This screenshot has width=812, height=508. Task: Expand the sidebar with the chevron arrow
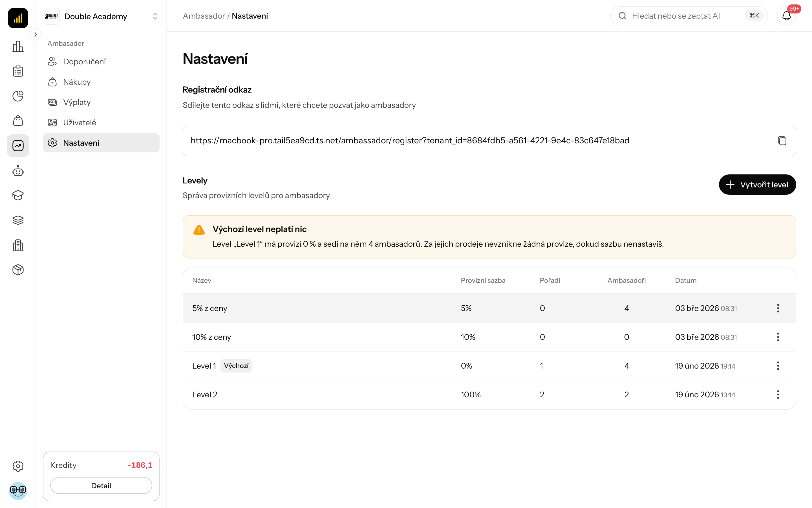click(36, 34)
